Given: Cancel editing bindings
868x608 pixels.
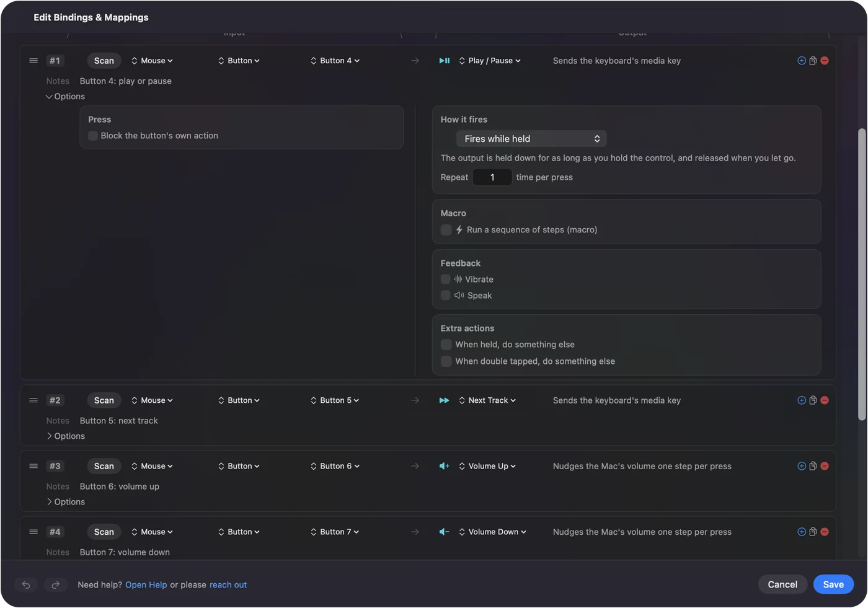Looking at the screenshot, I should coord(782,584).
